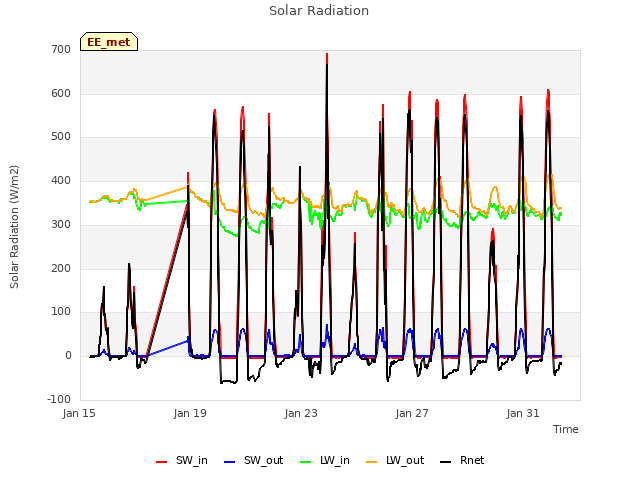Select the Solar Radiation chart title
This screenshot has height=480, width=640.
click(x=319, y=11)
